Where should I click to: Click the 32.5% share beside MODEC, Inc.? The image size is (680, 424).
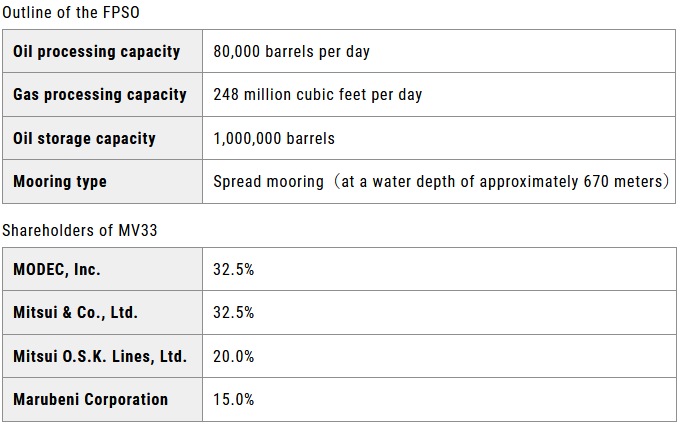[x=234, y=269]
